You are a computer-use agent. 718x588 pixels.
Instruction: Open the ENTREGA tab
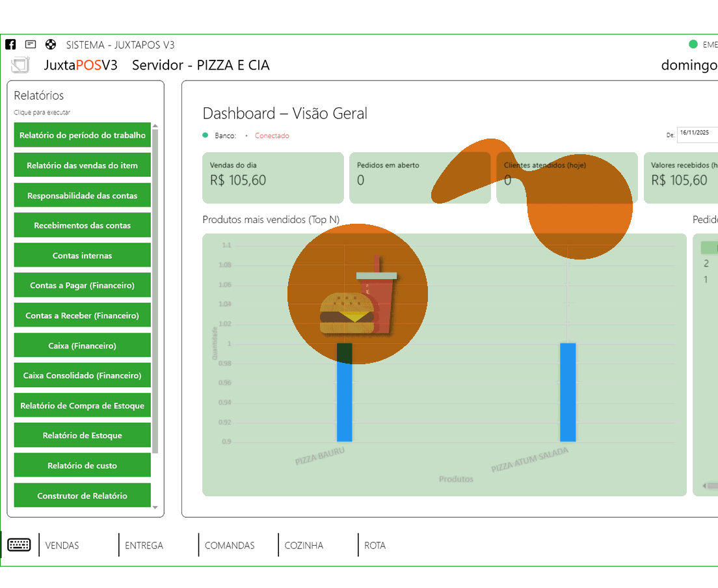[x=144, y=546]
